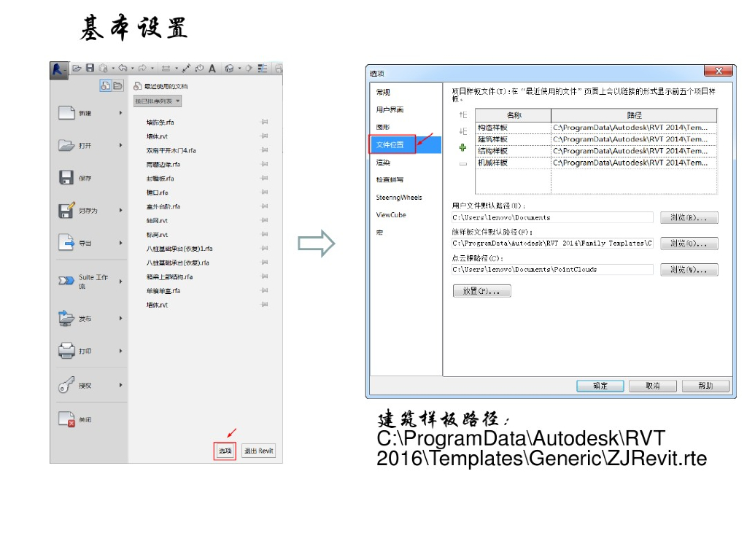The image size is (747, 560).
Task: Click the 打开 (Open) folder icon in the menu
Action: pos(66,145)
